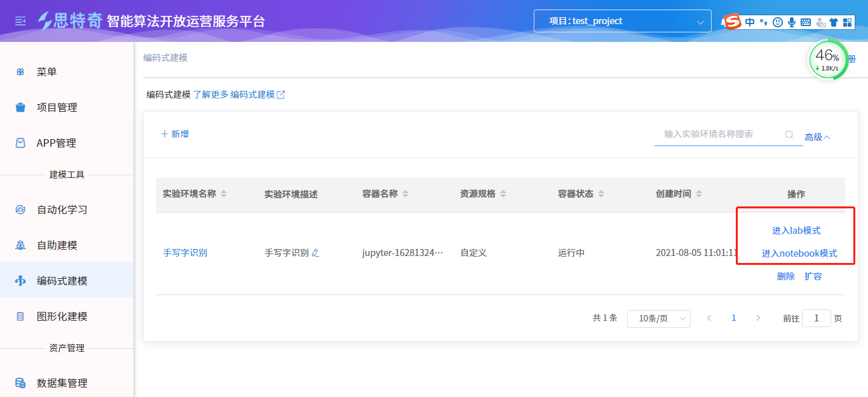The image size is (868, 397).
Task: Sort by 容器名称 column
Action: point(405,194)
